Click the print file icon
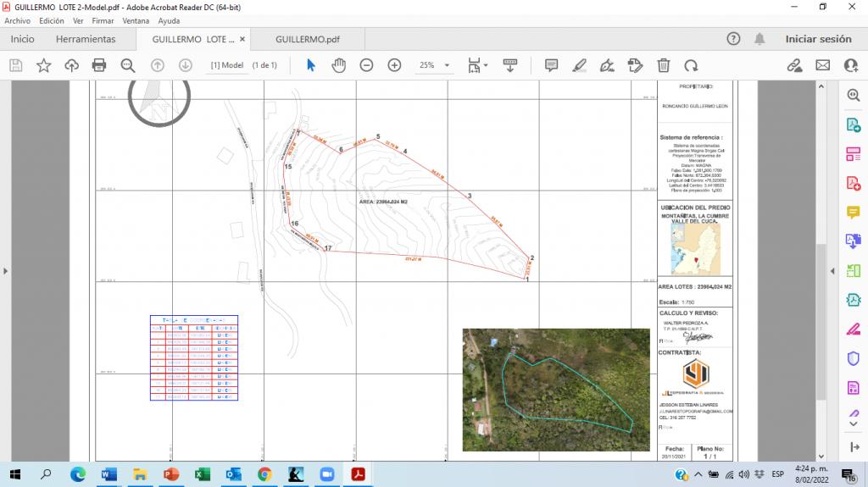Viewport: 868px width, 487px height. pyautogui.click(x=99, y=65)
